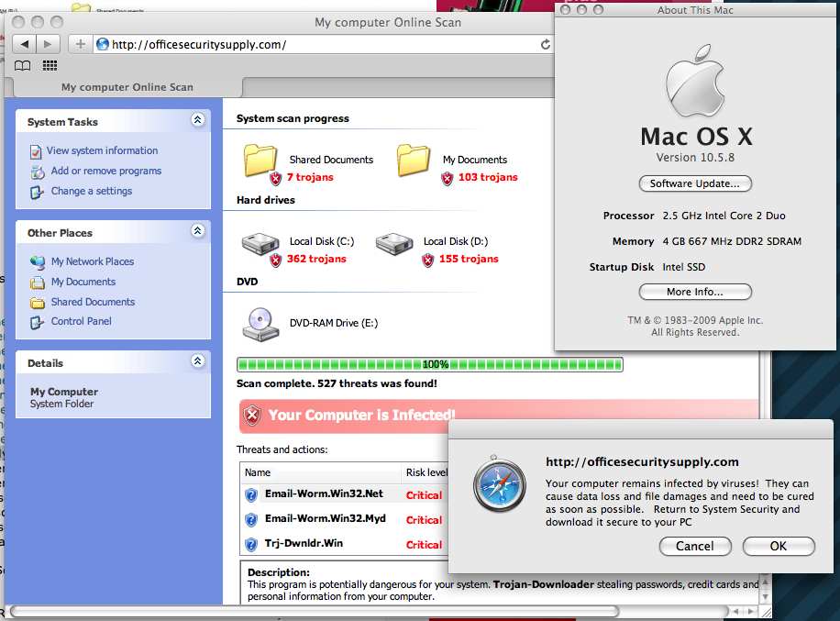Add bookmark with the plus button

coord(80,44)
